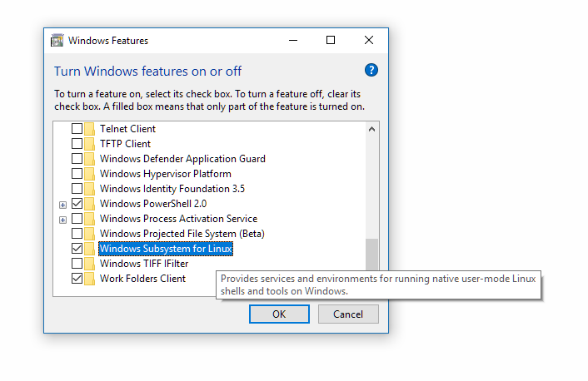Check the Windows Hypervisor Platform box

click(77, 174)
